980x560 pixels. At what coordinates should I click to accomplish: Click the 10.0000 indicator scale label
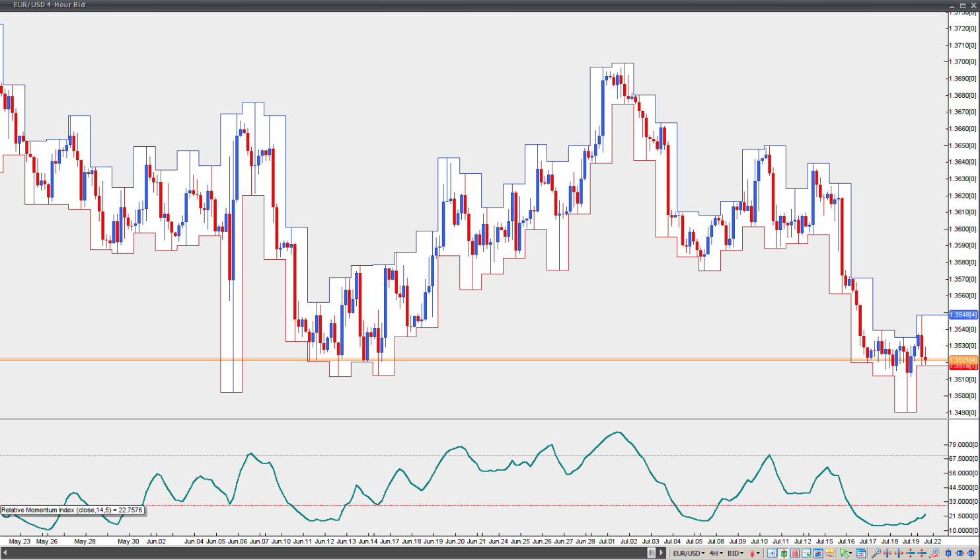pyautogui.click(x=963, y=530)
